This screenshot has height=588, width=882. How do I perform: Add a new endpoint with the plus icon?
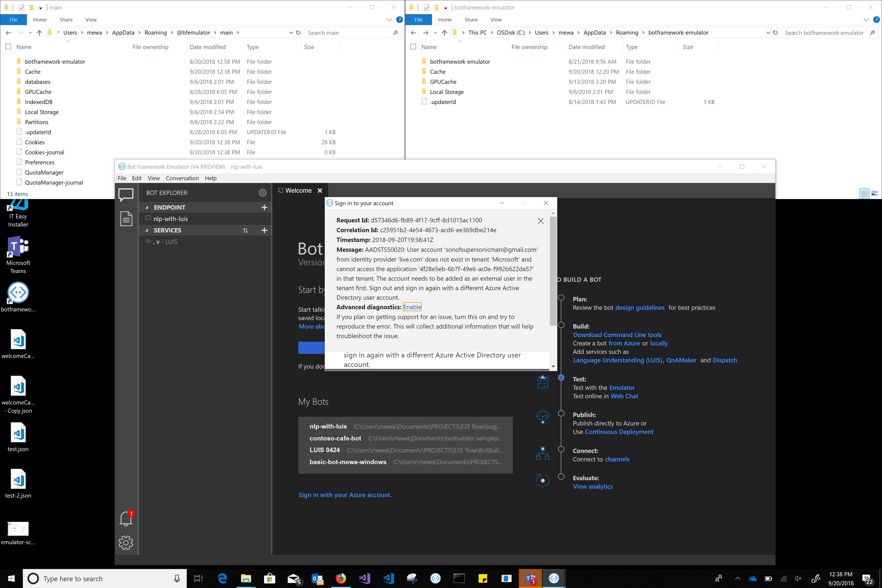point(264,207)
